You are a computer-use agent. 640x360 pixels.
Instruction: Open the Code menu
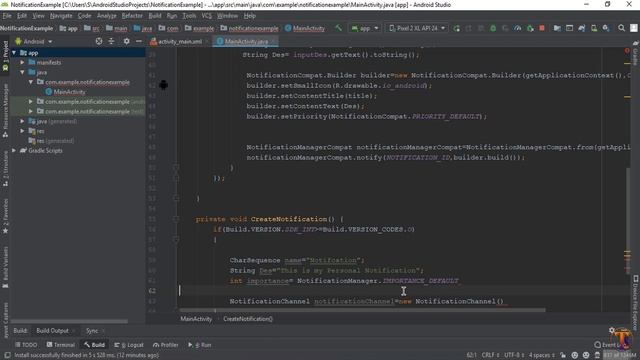(84, 16)
